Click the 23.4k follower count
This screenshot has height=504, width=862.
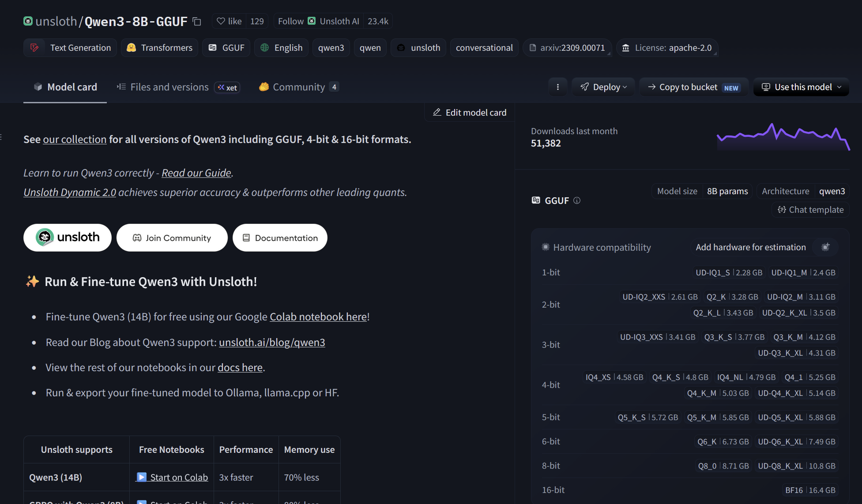click(x=378, y=21)
